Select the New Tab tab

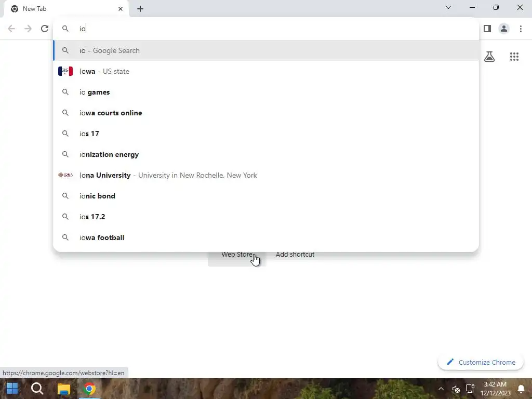pyautogui.click(x=66, y=9)
